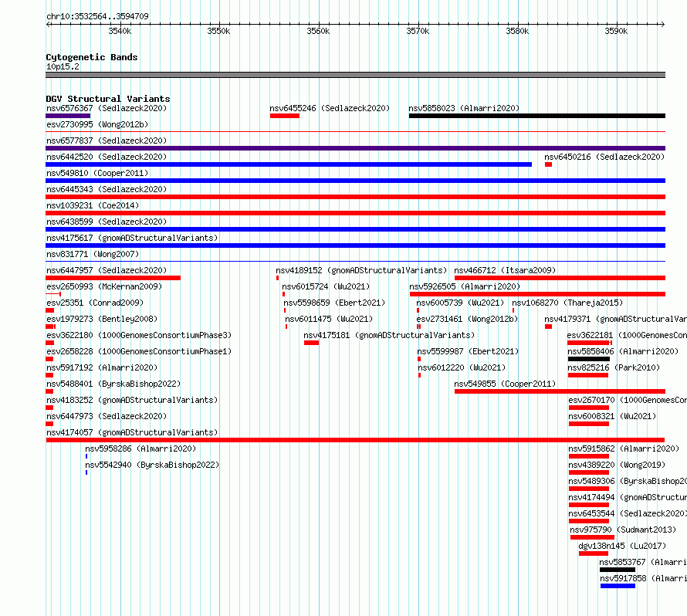Viewport: 687px width, 616px height.
Task: Open nsv5598659 (Ebert2021) variant
Action: (334, 303)
